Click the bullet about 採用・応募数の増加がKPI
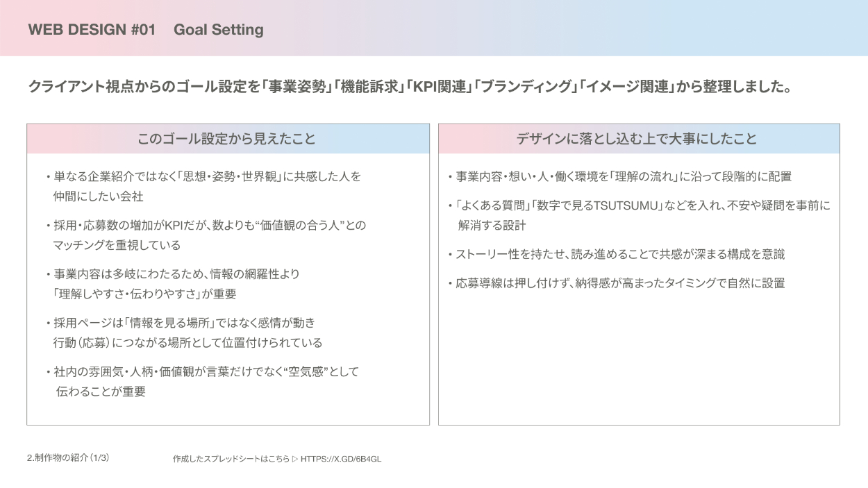The width and height of the screenshot is (868, 488). coord(209,226)
